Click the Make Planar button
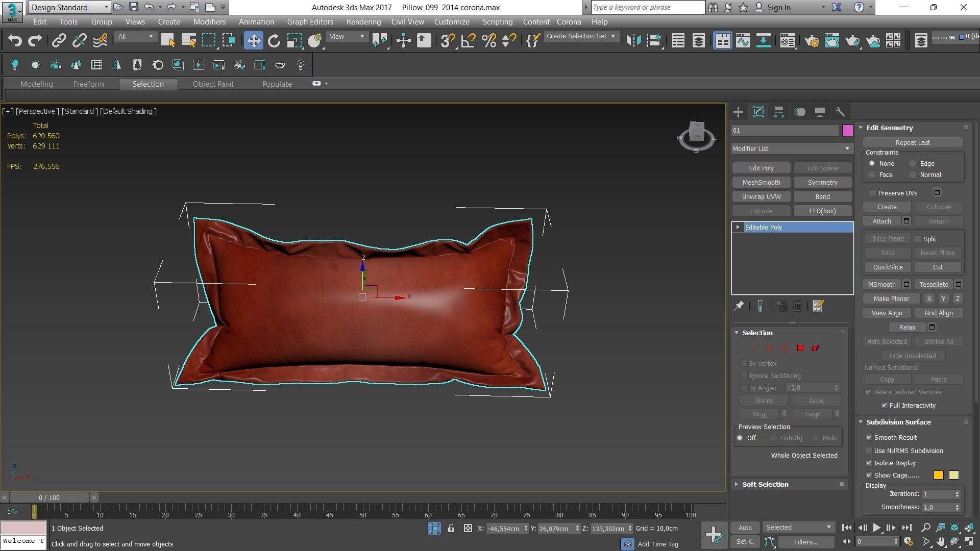This screenshot has width=980, height=551. pos(891,299)
